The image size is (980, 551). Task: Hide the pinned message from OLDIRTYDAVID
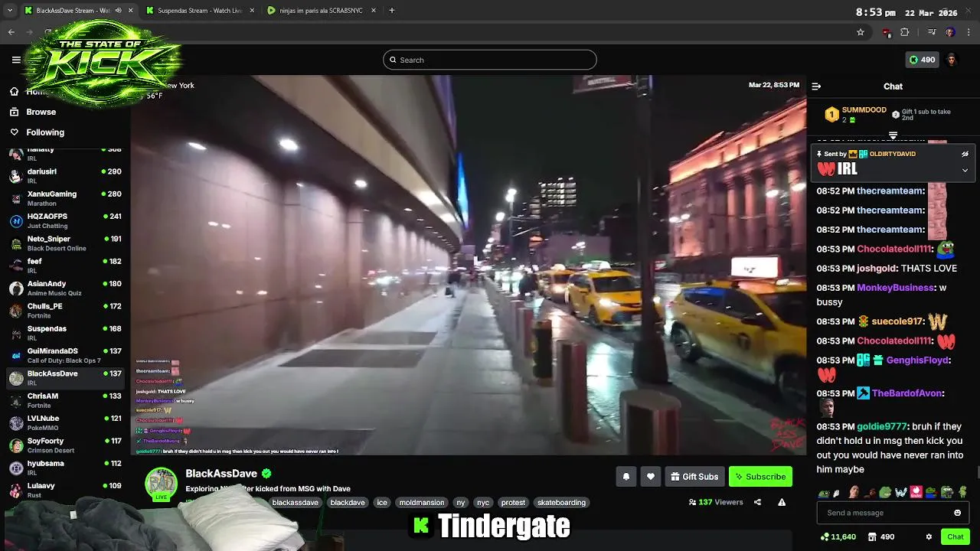pyautogui.click(x=965, y=154)
